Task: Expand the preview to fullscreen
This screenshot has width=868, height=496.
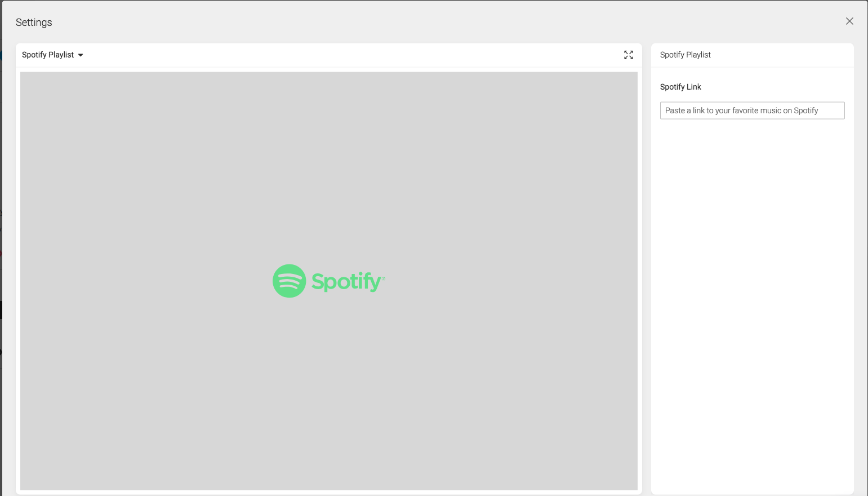Action: click(629, 55)
